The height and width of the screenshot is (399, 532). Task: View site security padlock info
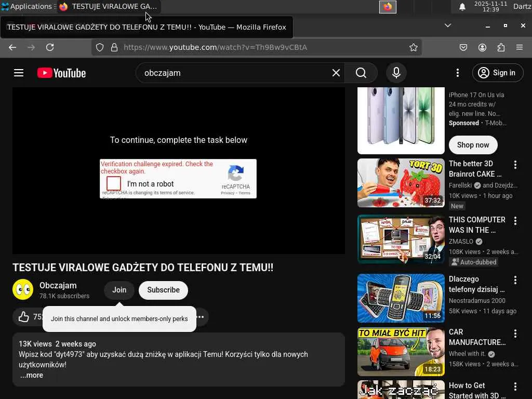click(114, 47)
